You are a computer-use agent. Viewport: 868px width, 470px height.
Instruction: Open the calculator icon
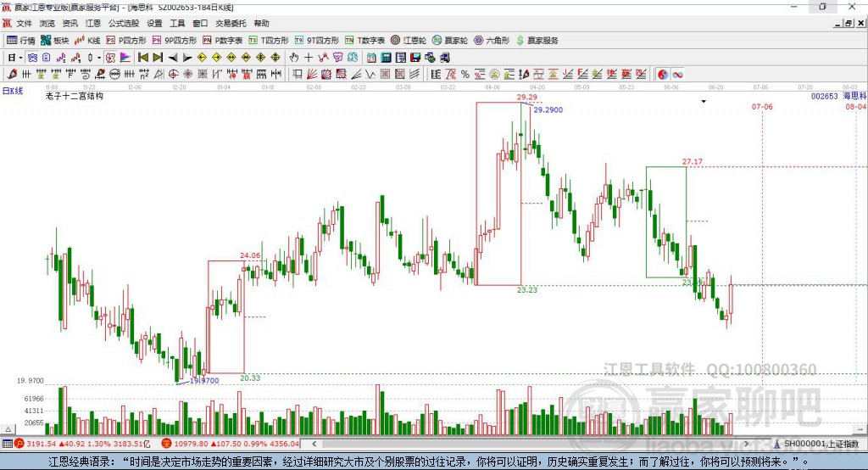pos(387,58)
